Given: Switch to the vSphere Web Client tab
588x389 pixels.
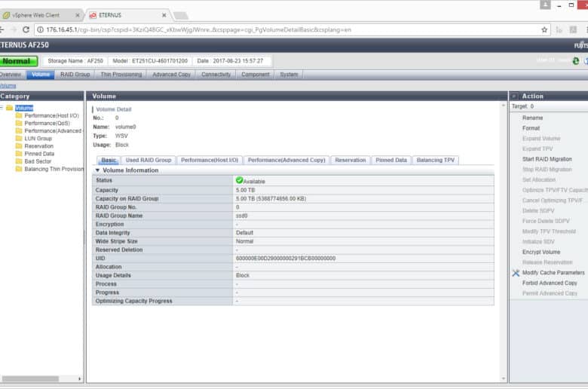Looking at the screenshot, I should coord(35,15).
